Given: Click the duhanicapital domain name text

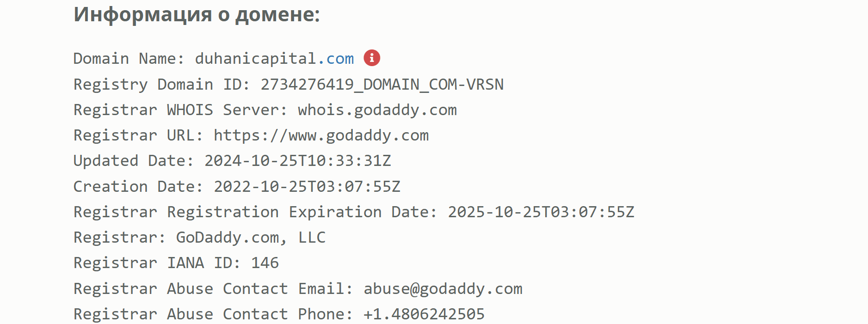Looking at the screenshot, I should pyautogui.click(x=255, y=59).
